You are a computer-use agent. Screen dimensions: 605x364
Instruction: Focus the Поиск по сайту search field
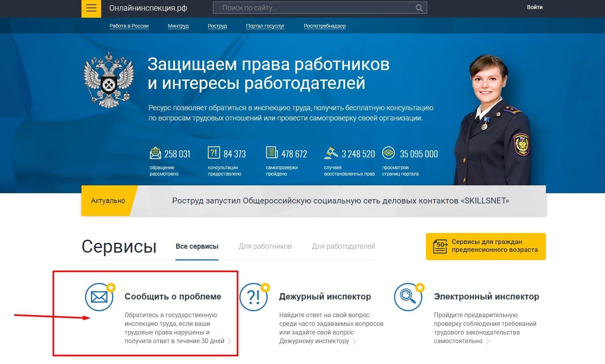click(x=320, y=8)
